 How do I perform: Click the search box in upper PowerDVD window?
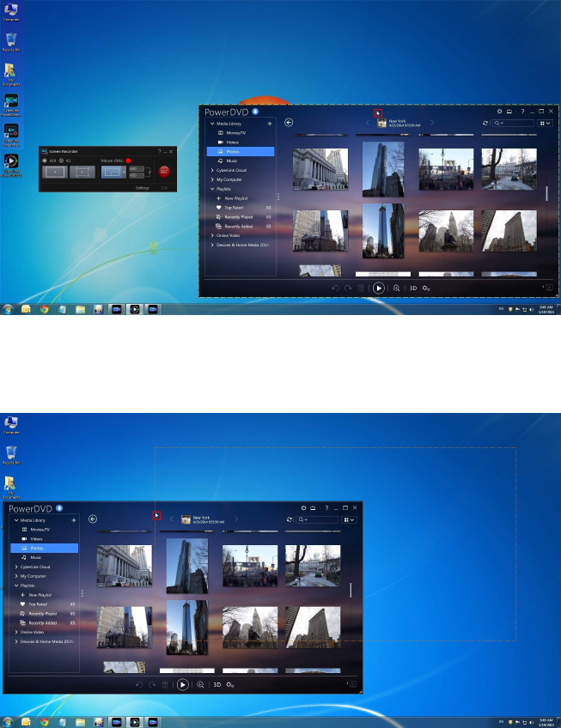[513, 123]
